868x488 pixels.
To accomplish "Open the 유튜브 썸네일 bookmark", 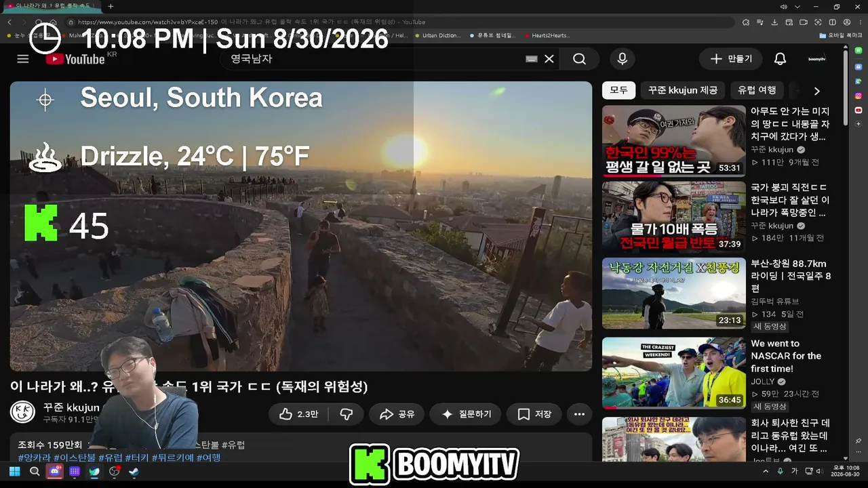I will pyautogui.click(x=492, y=35).
